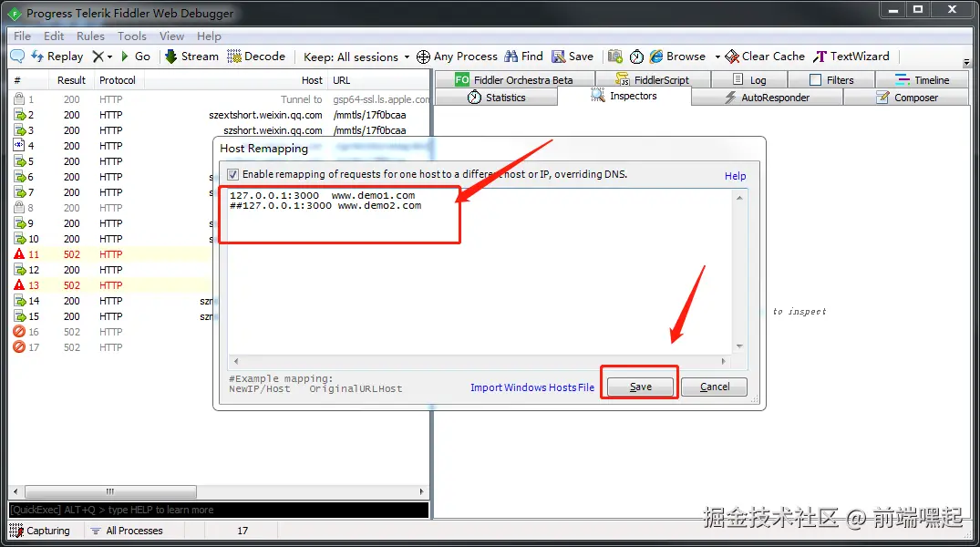This screenshot has height=547, width=980.
Task: Click the Save toolbar icon
Action: pos(573,57)
